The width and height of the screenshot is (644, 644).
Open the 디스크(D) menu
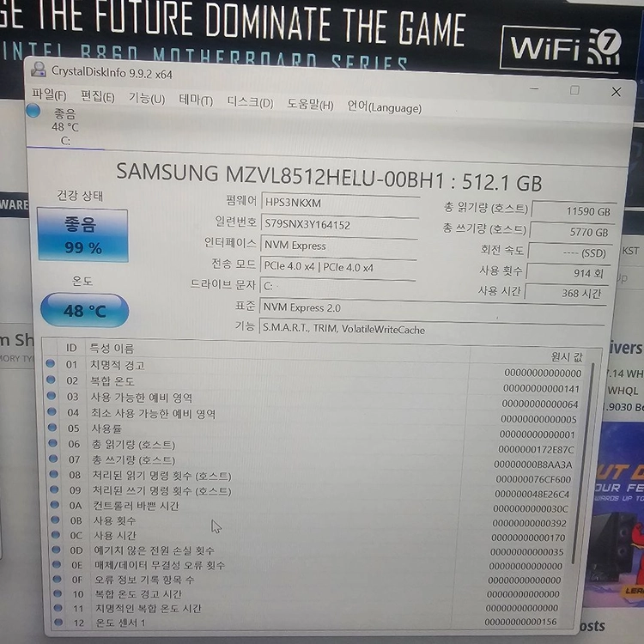point(250,102)
